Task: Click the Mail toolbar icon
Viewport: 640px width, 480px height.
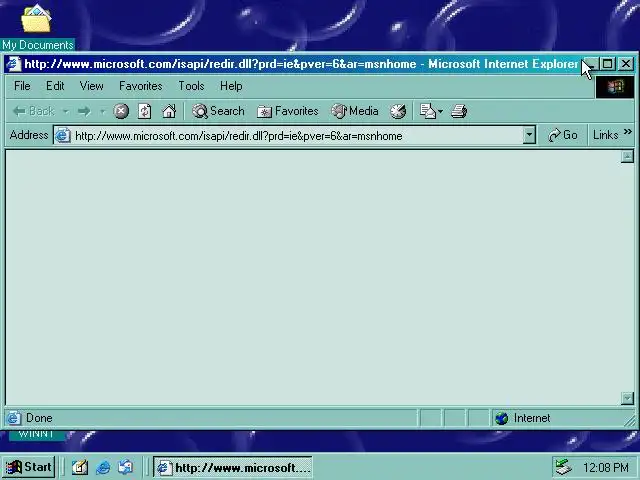Action: pos(428,111)
